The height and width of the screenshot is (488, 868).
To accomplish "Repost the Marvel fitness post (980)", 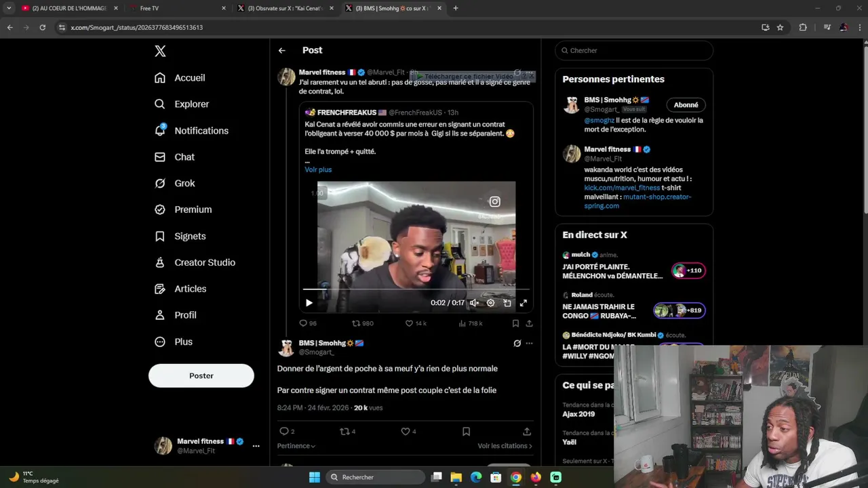I will [362, 324].
